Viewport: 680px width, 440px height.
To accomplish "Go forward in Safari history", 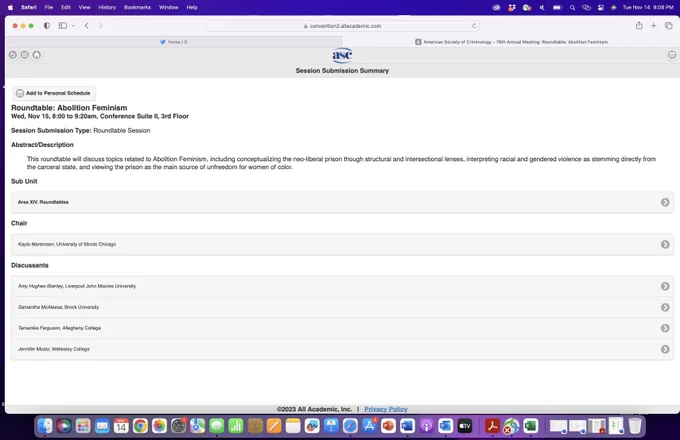I will (100, 26).
